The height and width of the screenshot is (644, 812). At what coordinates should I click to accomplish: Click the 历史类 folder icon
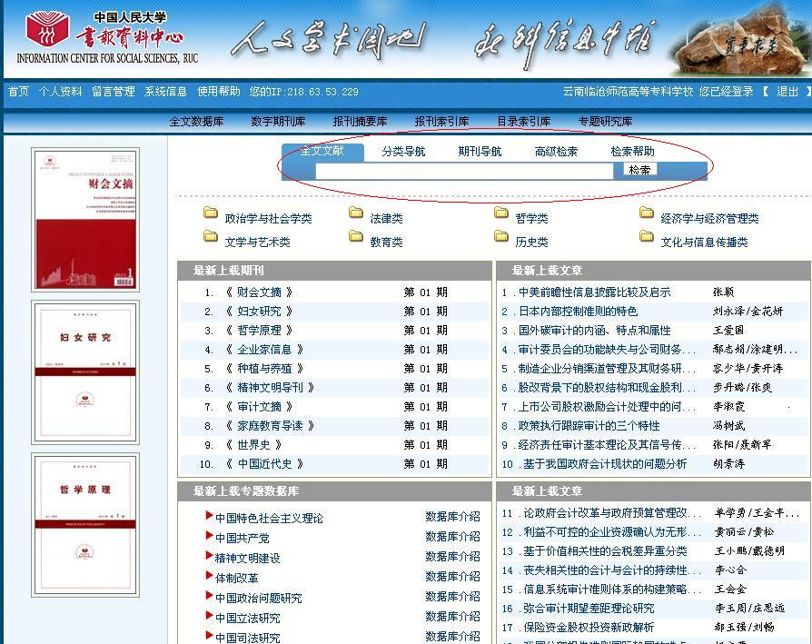501,237
